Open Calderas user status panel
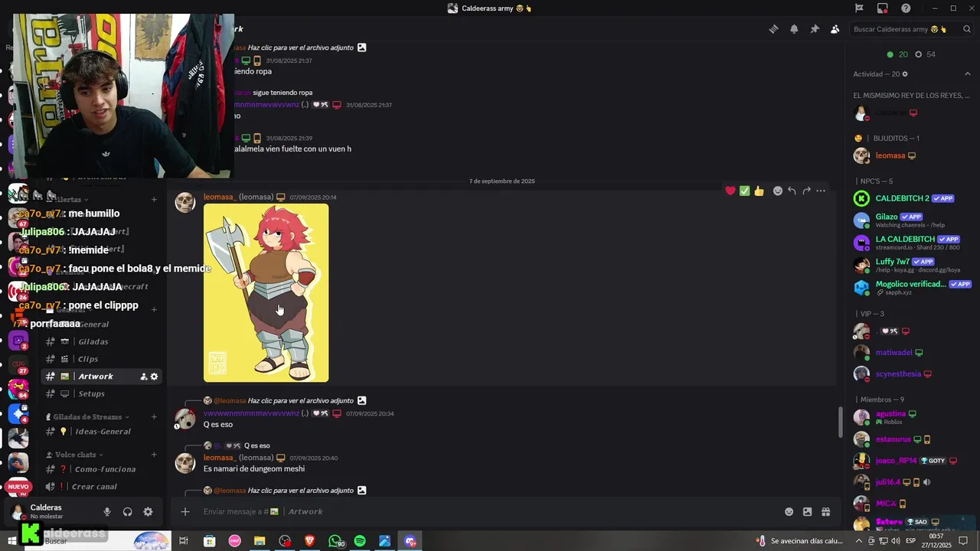Image resolution: width=980 pixels, height=551 pixels. point(52,511)
